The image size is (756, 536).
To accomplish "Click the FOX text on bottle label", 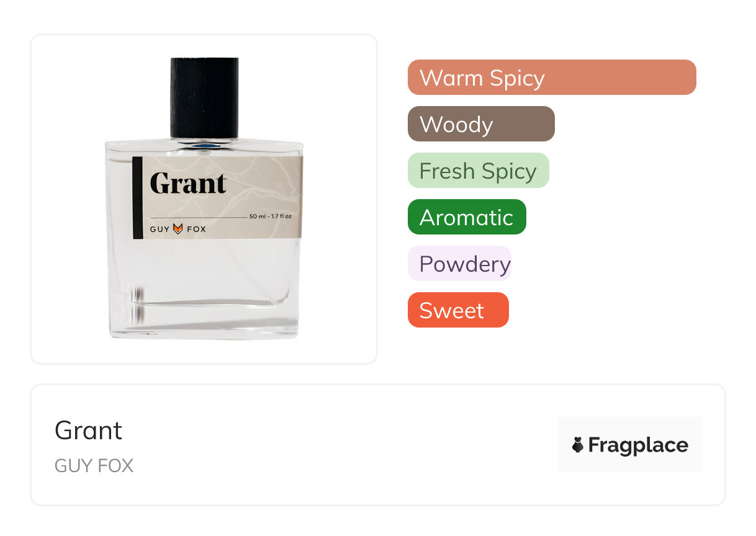I will coord(196,230).
